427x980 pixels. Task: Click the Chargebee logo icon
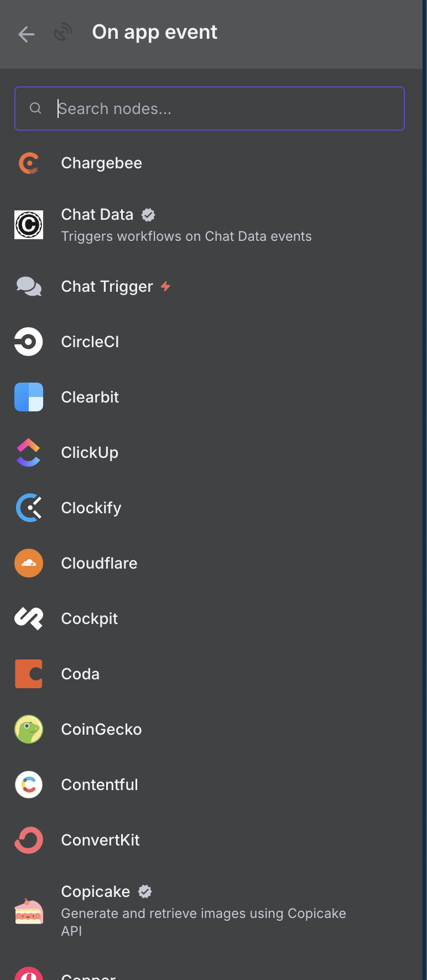coord(29,163)
